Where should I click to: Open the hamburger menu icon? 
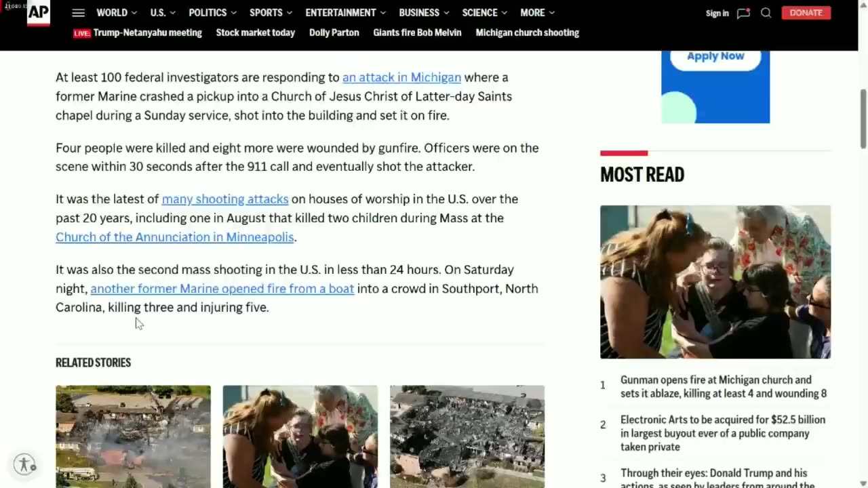(78, 13)
